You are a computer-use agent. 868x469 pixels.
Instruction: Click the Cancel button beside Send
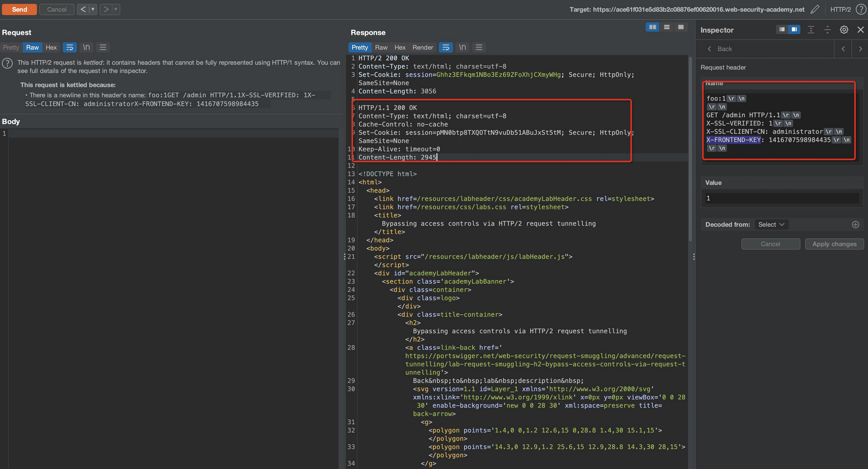[57, 9]
